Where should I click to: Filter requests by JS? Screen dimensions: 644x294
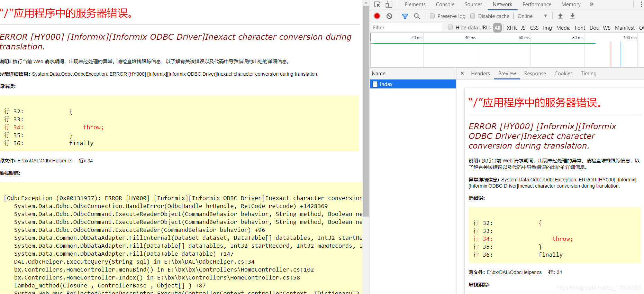click(x=523, y=28)
